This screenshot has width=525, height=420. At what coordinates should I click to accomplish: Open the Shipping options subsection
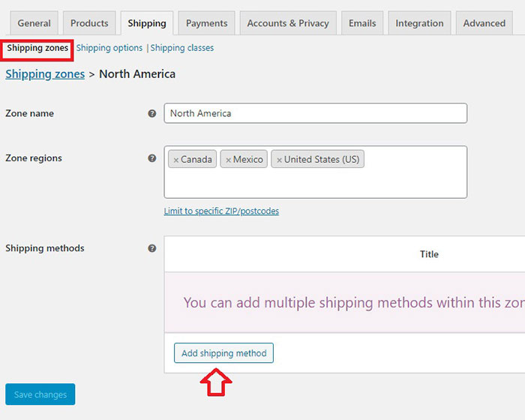pos(109,48)
